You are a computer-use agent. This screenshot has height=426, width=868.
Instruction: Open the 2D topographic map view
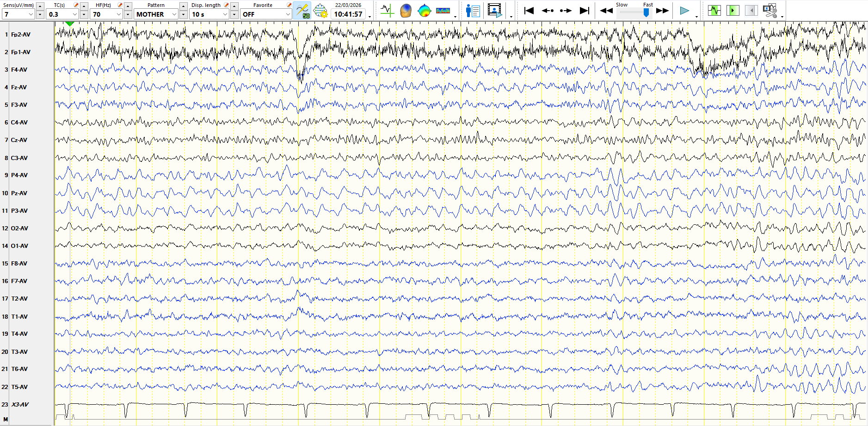point(424,10)
